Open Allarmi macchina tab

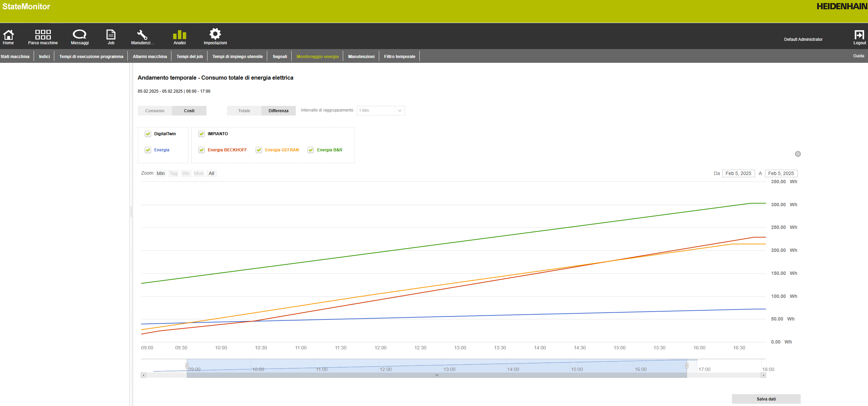click(x=150, y=57)
